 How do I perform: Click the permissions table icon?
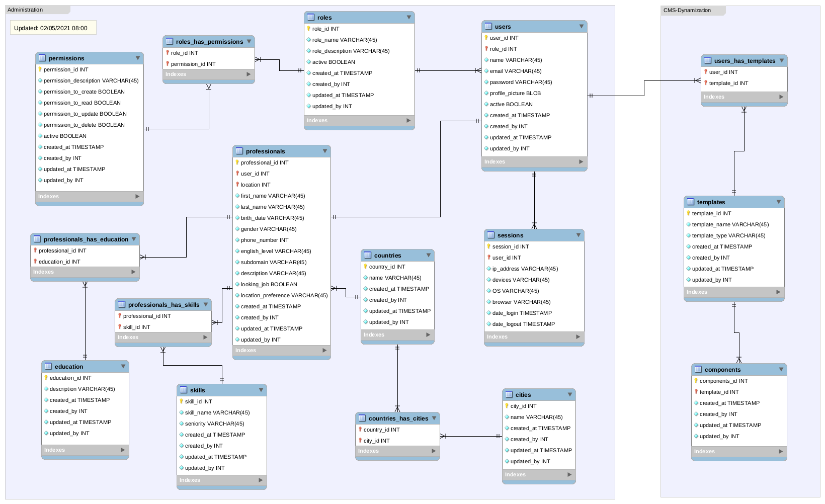point(42,58)
